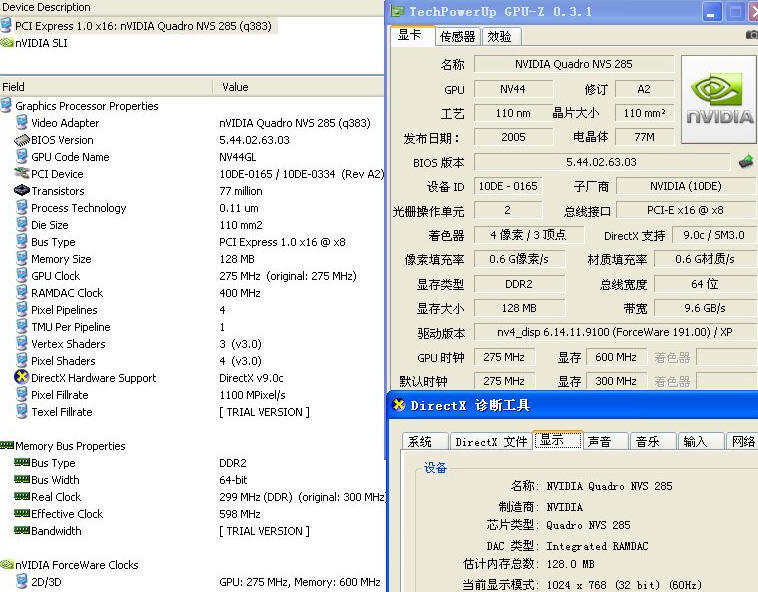Click the GPU-Z title bar icon

[x=397, y=12]
